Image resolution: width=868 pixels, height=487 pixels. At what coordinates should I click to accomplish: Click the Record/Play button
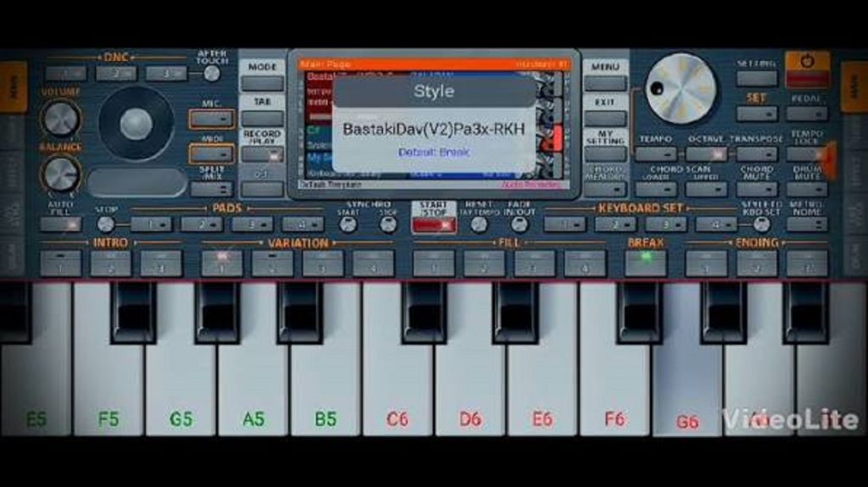click(x=263, y=155)
